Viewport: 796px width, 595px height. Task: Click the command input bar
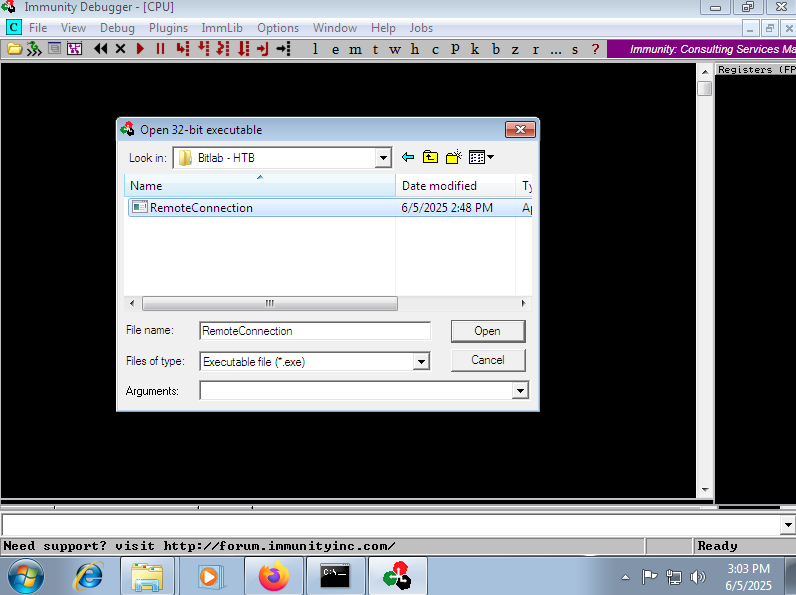point(391,525)
